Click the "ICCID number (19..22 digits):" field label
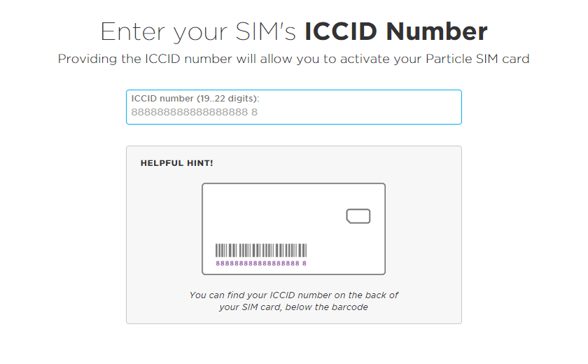 195,99
